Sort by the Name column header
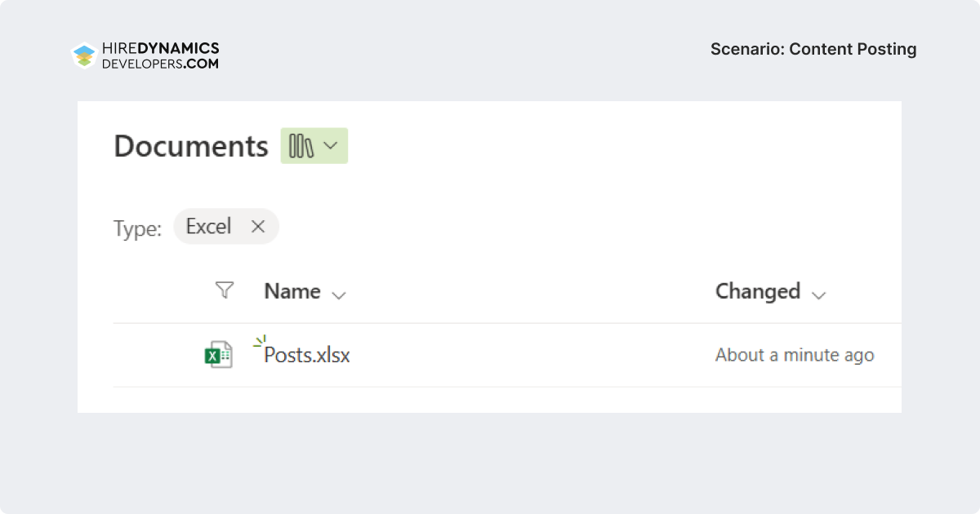The height and width of the screenshot is (514, 980). (x=292, y=291)
